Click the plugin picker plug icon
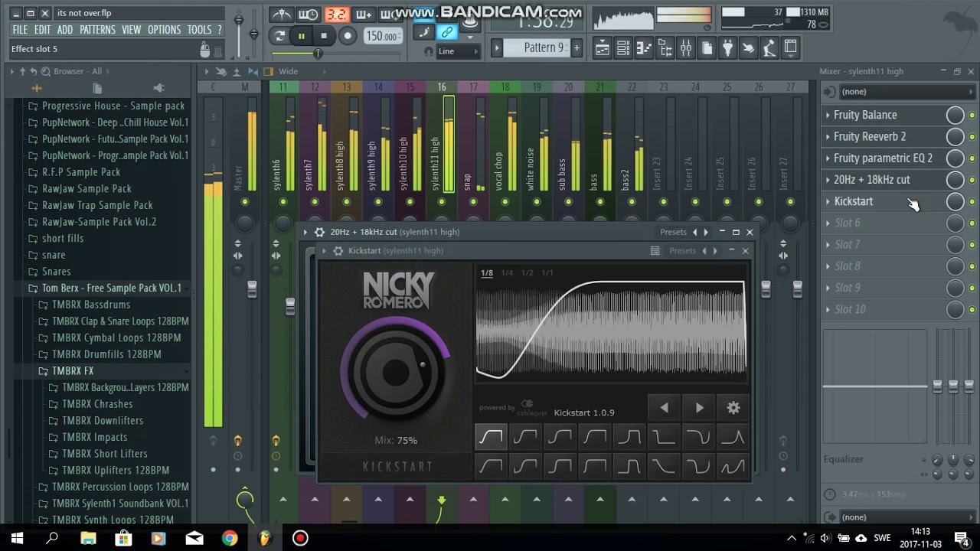The width and height of the screenshot is (980, 551). [727, 48]
